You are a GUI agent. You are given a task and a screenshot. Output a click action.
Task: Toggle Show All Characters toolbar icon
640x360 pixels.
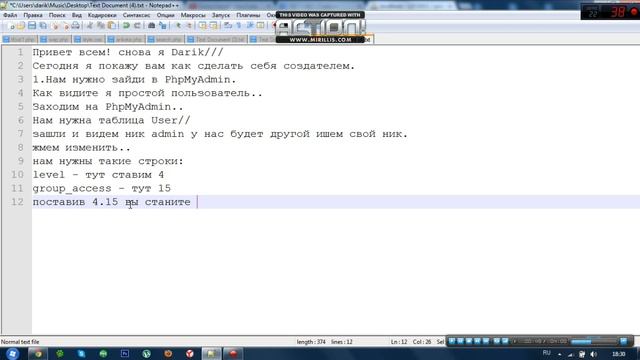(x=239, y=26)
